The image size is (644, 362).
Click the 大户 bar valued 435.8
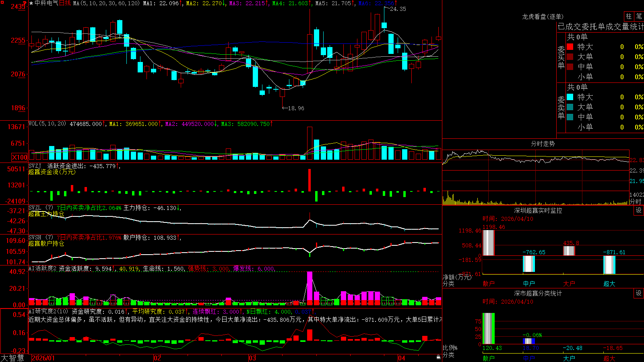pyautogui.click(x=569, y=251)
